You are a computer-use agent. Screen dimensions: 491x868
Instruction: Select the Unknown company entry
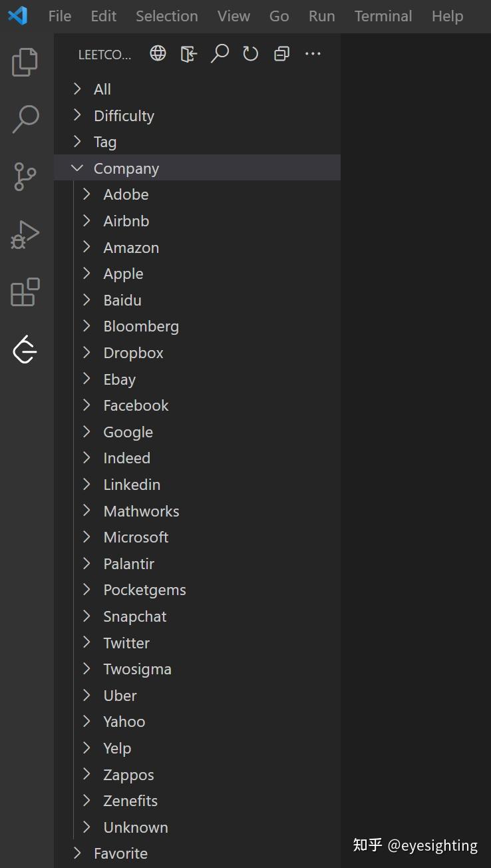coord(135,827)
